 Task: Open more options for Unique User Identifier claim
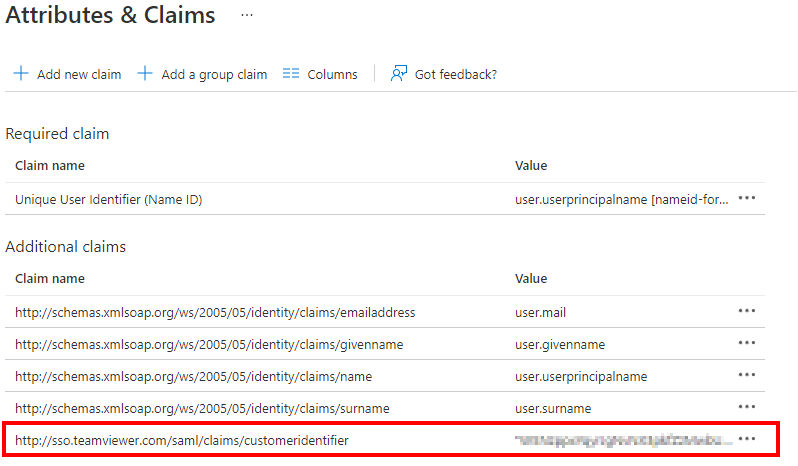click(747, 198)
